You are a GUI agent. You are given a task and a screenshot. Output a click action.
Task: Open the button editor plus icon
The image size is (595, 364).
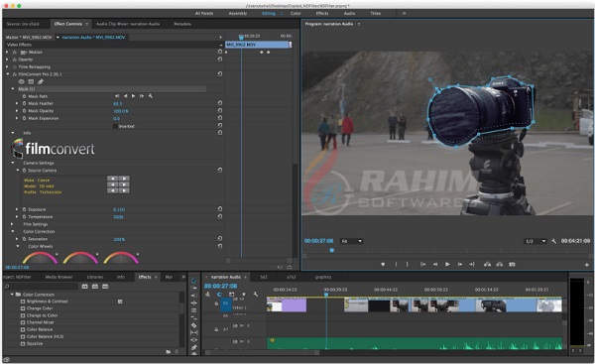coord(587,265)
